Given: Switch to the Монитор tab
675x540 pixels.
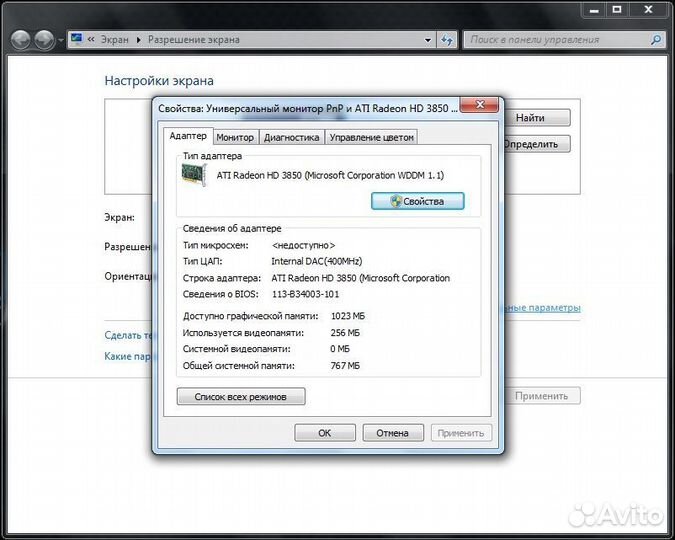Looking at the screenshot, I should click(235, 137).
